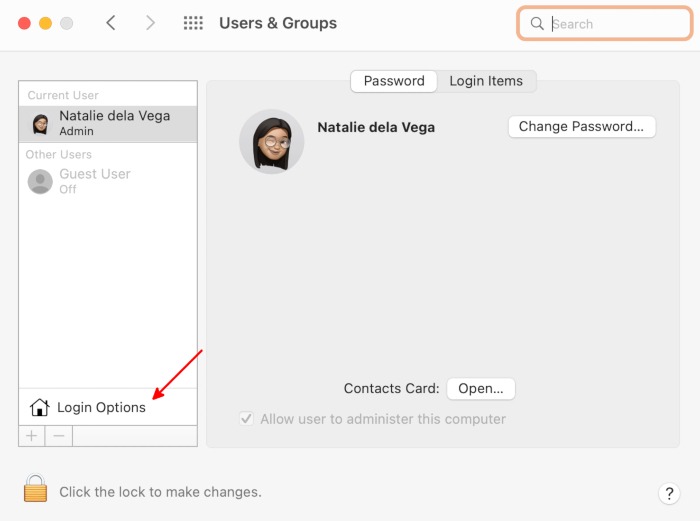700x521 pixels.
Task: Add a user with the plus button
Action: (x=31, y=436)
